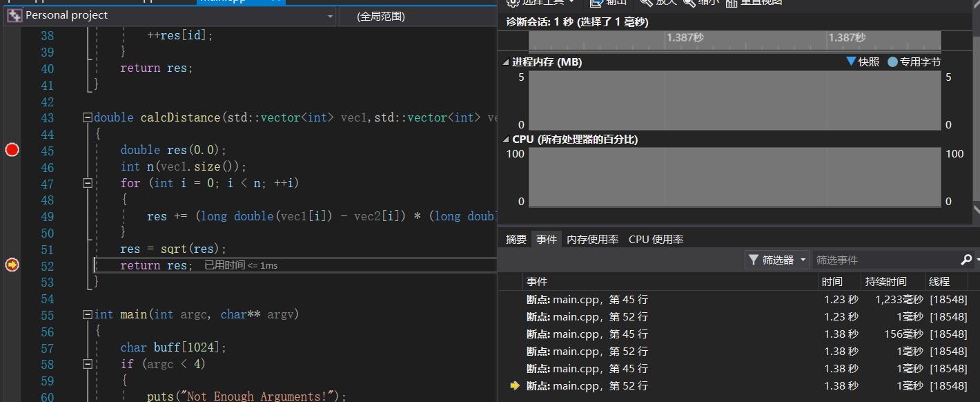980x402 pixels.
Task: Collapse the main function block
Action: click(87, 314)
